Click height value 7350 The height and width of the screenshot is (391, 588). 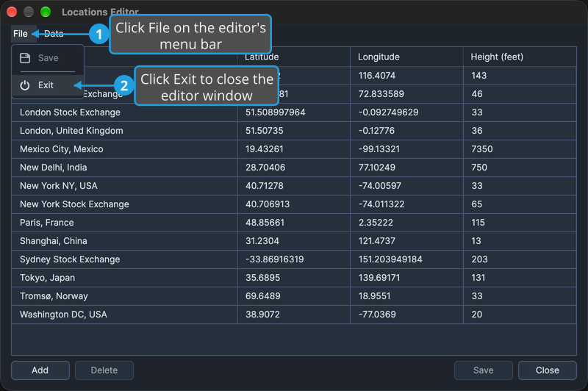point(482,149)
